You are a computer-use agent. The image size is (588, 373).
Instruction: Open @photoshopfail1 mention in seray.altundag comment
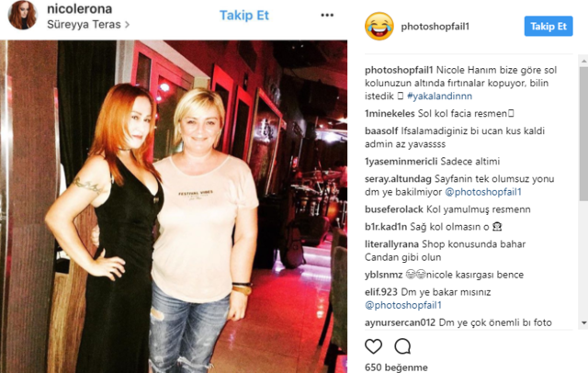(483, 192)
